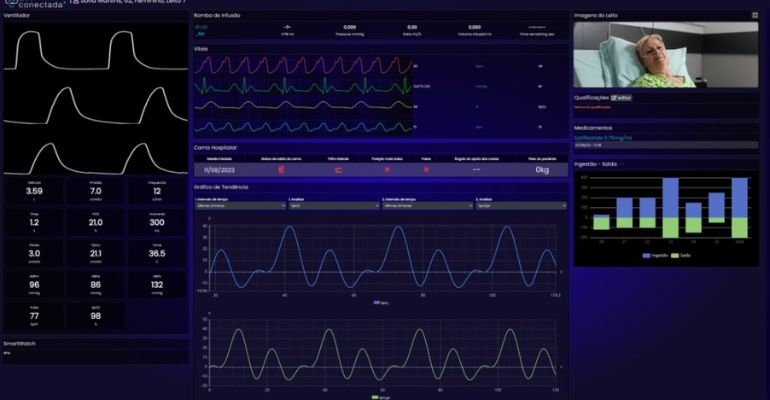The height and width of the screenshot is (400, 770).
Task: Click the Conectada logo at top left
Action: (x=40, y=4)
